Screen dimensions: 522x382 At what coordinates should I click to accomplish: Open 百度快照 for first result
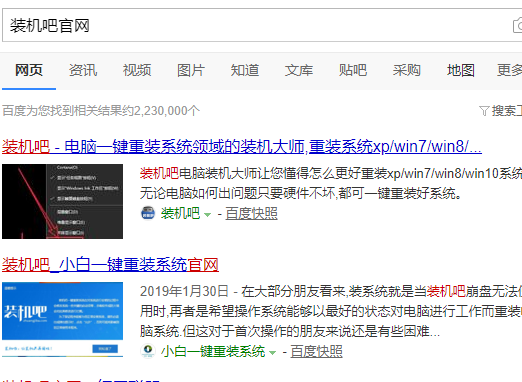point(251,213)
